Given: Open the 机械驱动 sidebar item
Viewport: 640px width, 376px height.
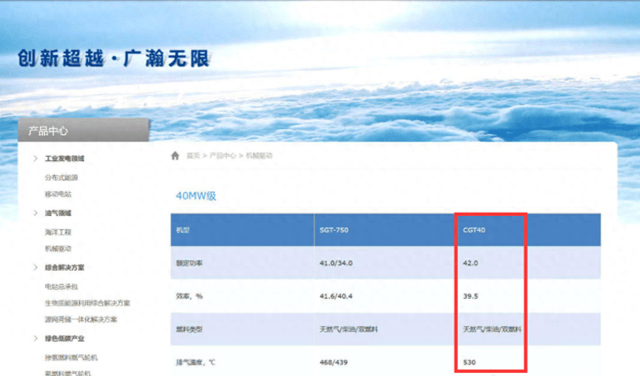Looking at the screenshot, I should coord(58,248).
